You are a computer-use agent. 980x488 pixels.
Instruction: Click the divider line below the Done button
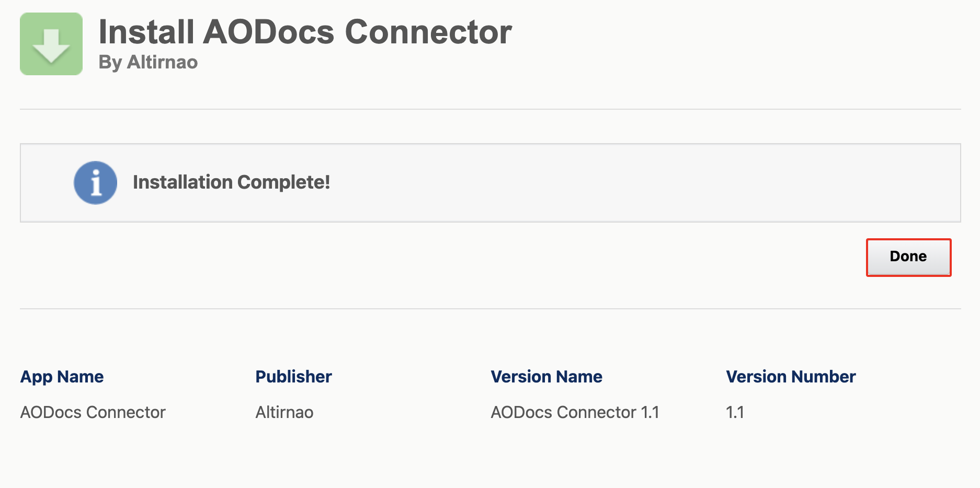[x=490, y=309]
